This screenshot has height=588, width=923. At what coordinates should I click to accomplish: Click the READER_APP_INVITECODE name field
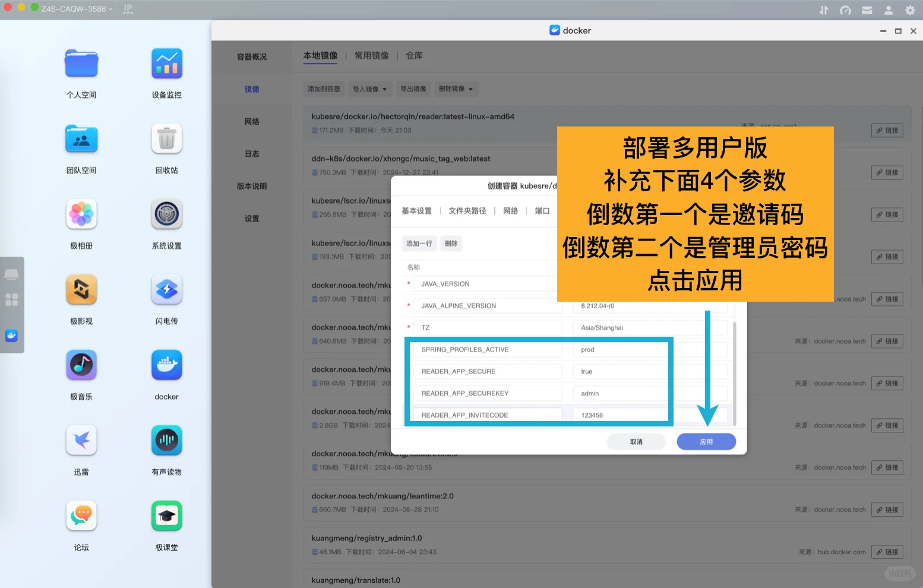tap(488, 415)
